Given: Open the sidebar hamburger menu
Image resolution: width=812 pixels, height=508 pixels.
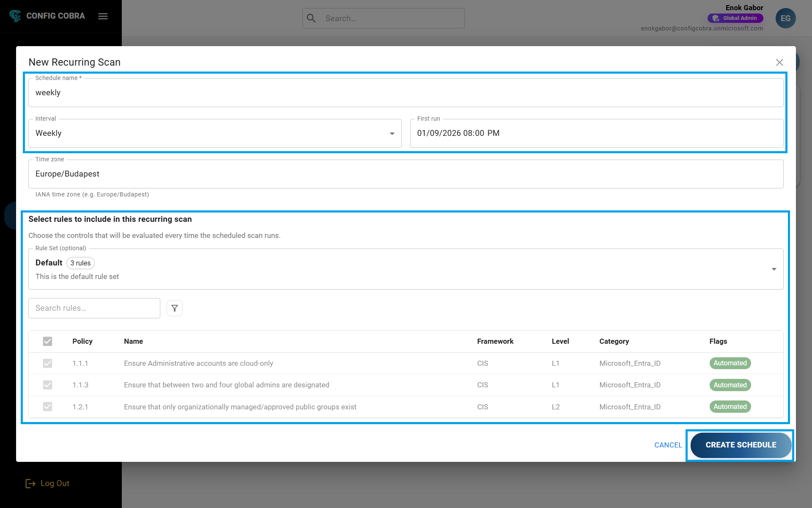Looking at the screenshot, I should pos(103,16).
